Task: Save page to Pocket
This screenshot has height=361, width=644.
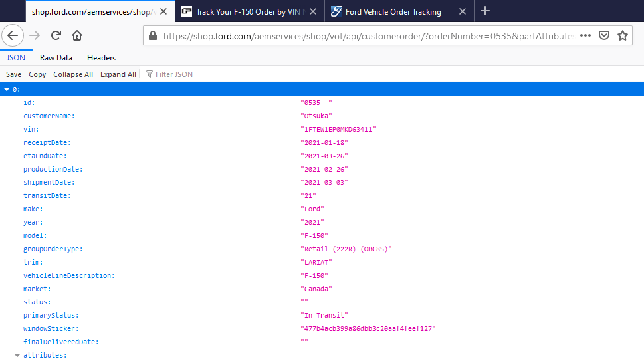Action: [604, 35]
